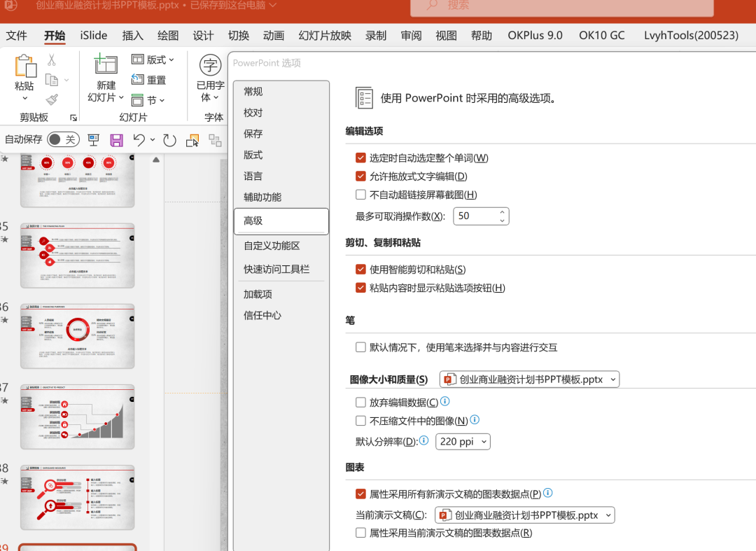The width and height of the screenshot is (756, 551).
Task: Click the maximum undo count field showing 50
Action: click(475, 216)
